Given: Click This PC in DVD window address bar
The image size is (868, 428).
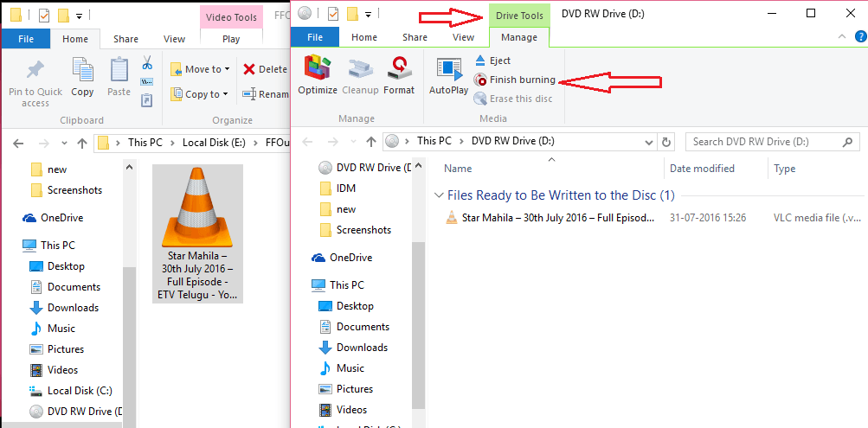Looking at the screenshot, I should tap(434, 141).
